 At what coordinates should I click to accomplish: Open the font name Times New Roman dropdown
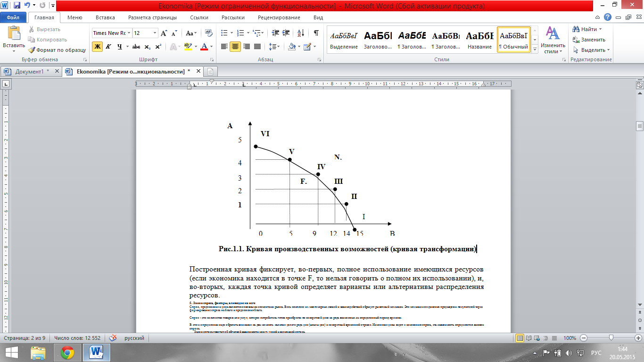(x=129, y=33)
